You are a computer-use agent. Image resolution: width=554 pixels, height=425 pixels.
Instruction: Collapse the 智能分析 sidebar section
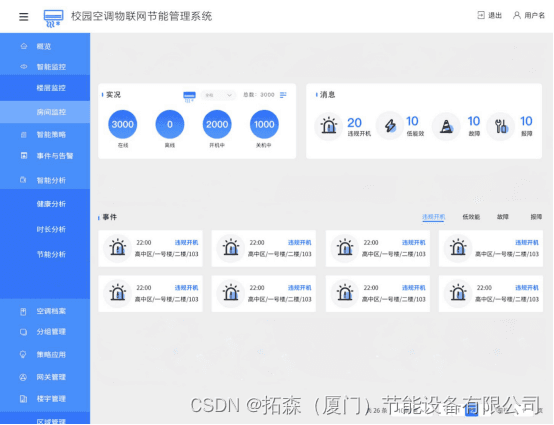point(45,180)
